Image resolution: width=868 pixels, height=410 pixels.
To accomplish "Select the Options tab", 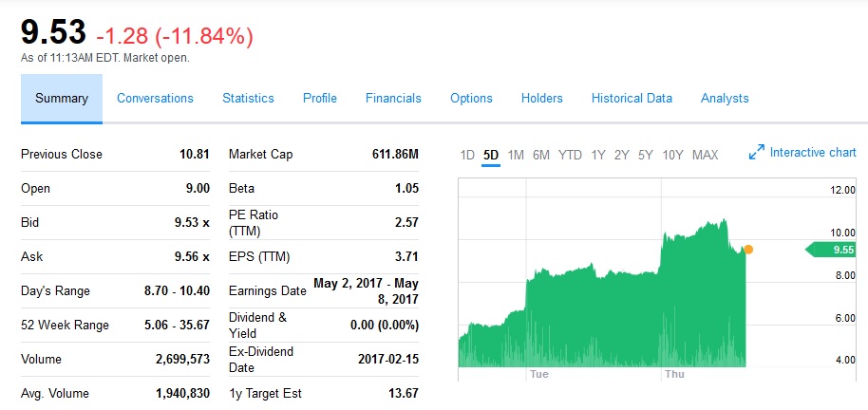I will coord(471,99).
